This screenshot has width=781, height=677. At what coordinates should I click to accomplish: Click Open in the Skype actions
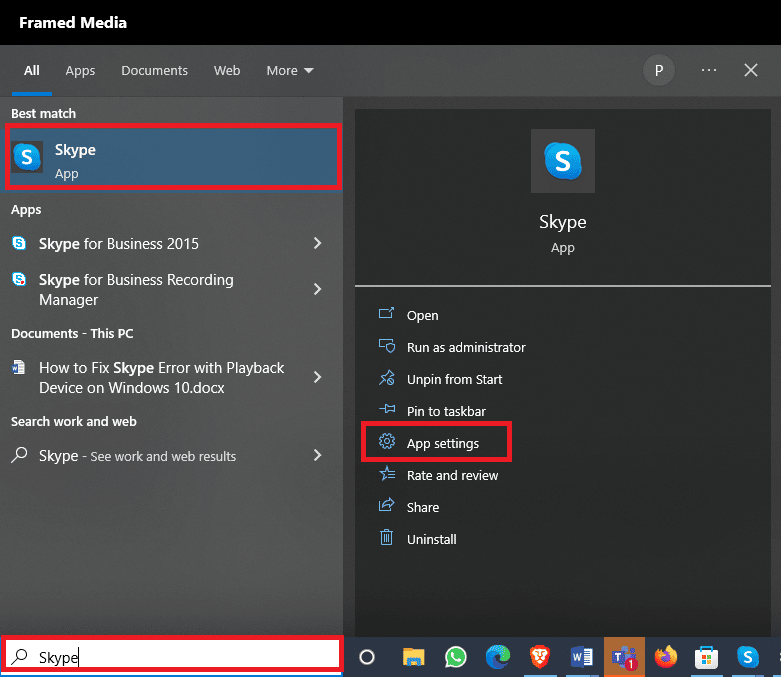tap(422, 315)
